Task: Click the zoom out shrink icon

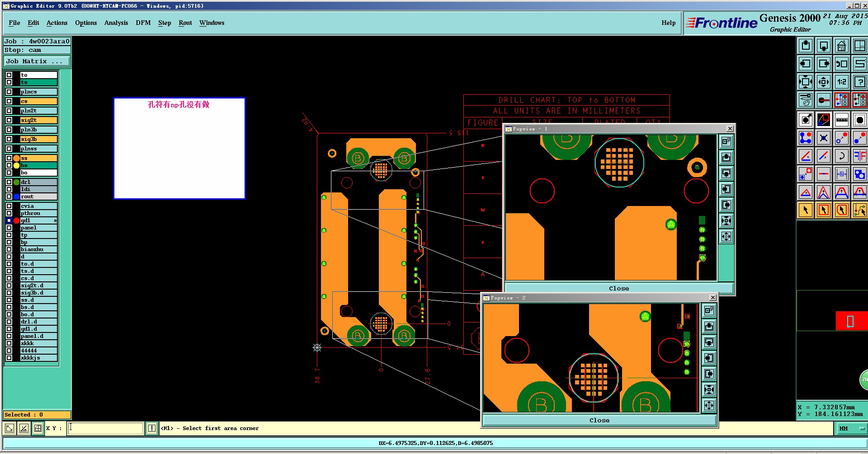Action: pos(824,82)
